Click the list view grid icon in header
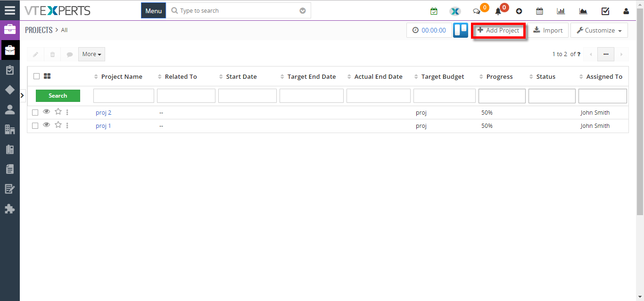Screen dimensions: 644x301 click(47, 76)
